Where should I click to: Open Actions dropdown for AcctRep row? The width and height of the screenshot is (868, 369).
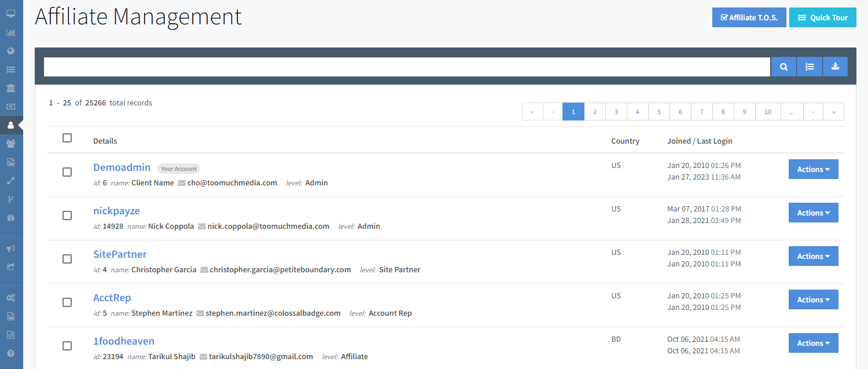pos(813,299)
